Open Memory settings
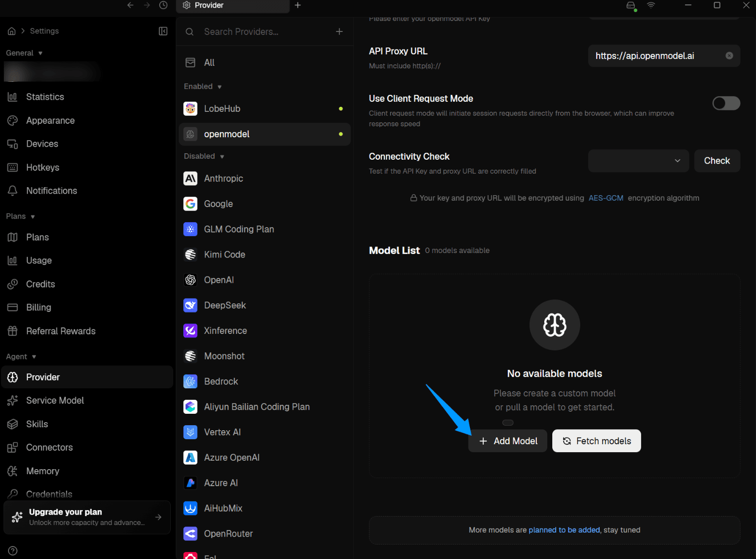The image size is (756, 559). tap(87, 471)
